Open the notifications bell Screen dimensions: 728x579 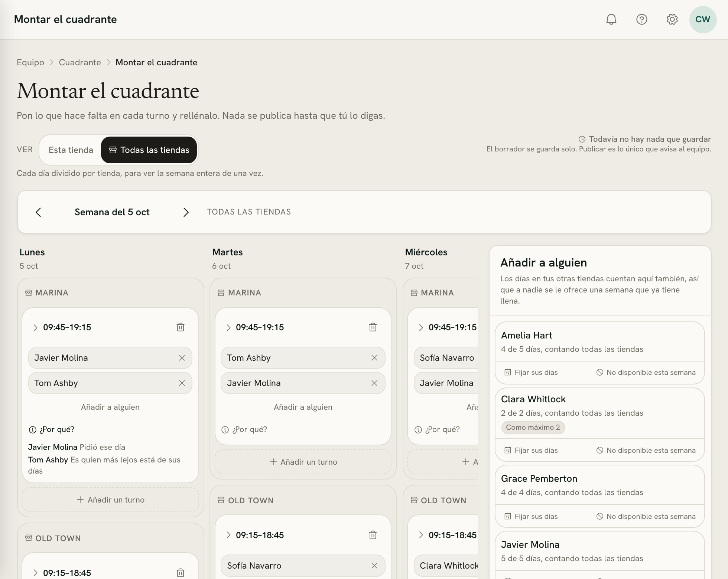click(x=611, y=19)
